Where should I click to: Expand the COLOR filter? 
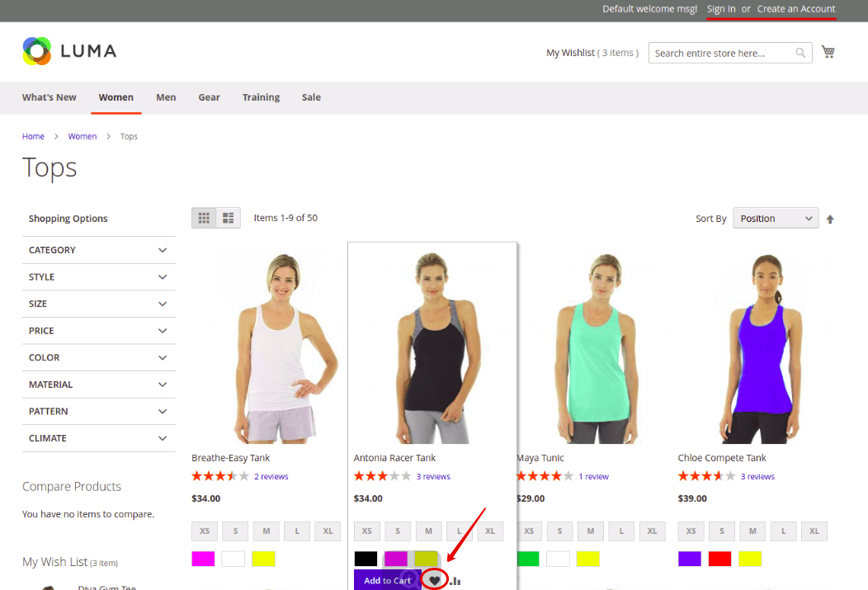[x=98, y=357]
